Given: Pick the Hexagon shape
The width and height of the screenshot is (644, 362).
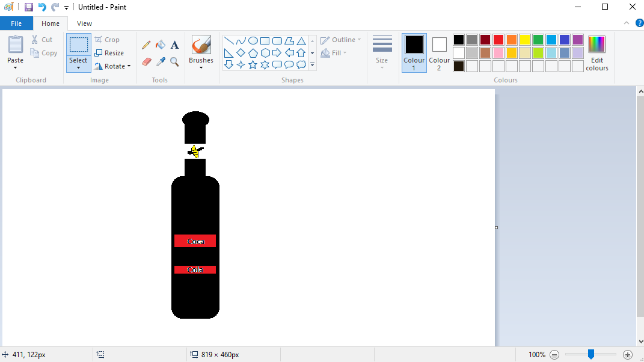Looking at the screenshot, I should coord(265,52).
